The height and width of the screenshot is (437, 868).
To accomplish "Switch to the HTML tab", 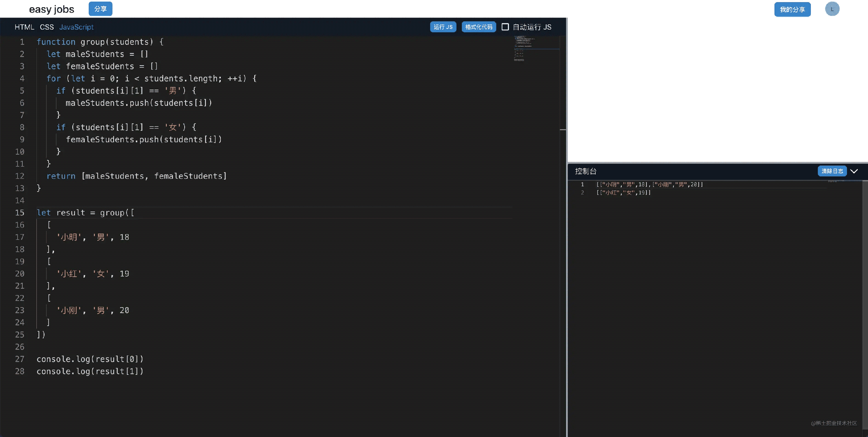I will click(x=24, y=27).
